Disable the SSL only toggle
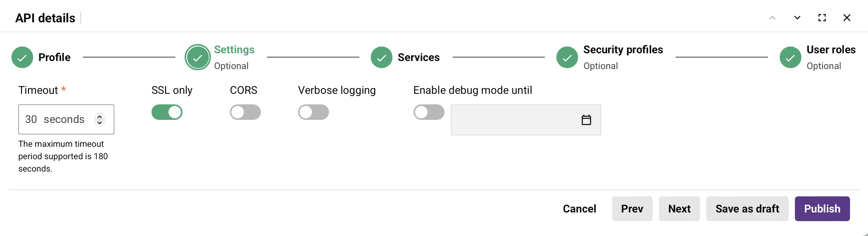This screenshot has width=868, height=236. (167, 112)
